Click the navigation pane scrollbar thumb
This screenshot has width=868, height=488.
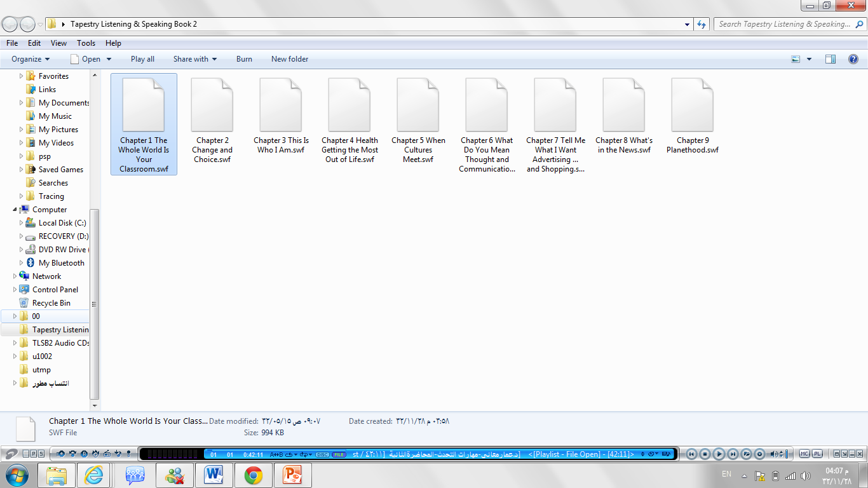pos(95,304)
